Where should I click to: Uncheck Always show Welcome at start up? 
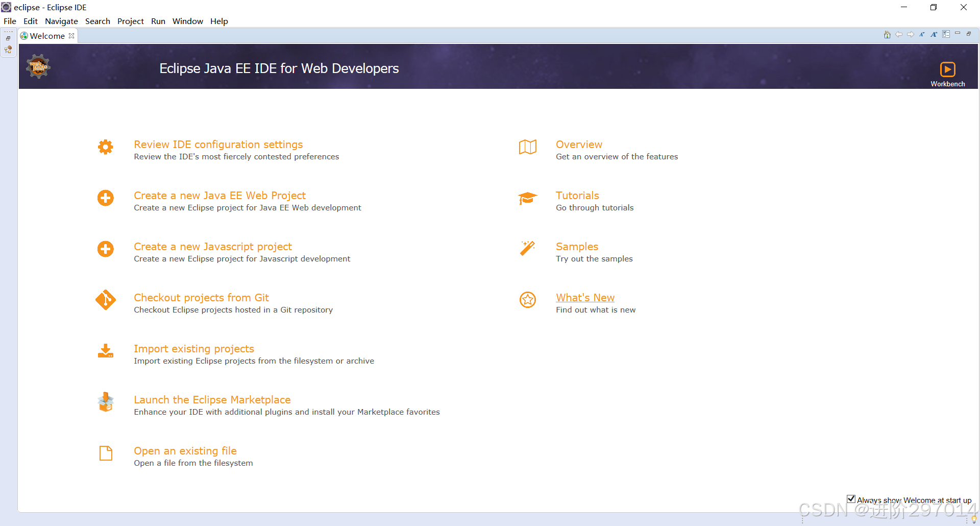point(851,499)
